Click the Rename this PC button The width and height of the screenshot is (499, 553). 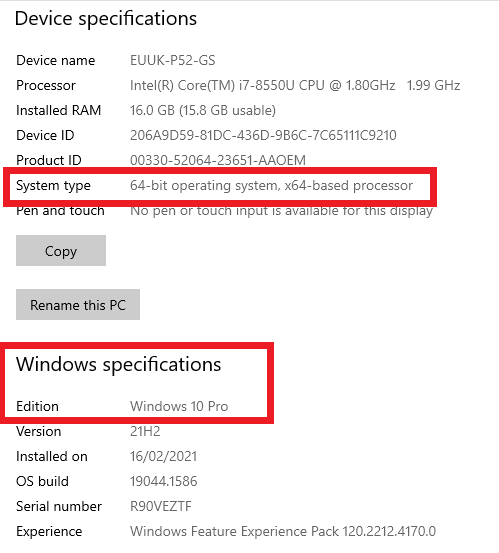78,305
